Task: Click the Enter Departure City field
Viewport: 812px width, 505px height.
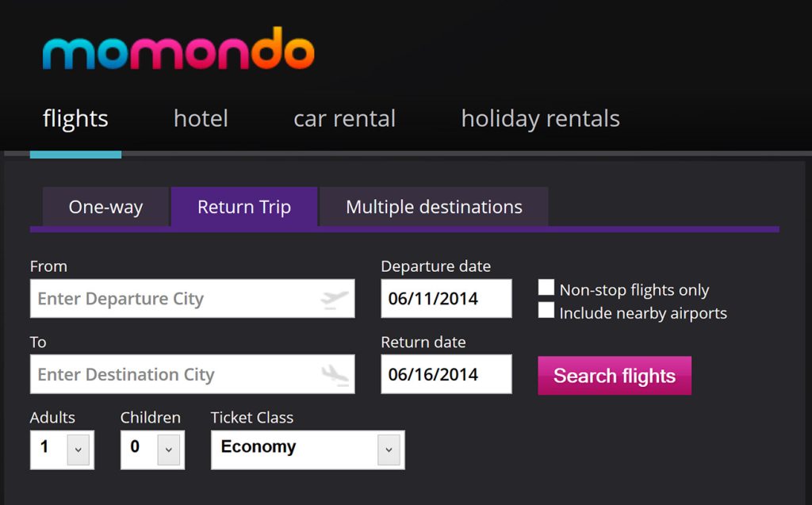Action: pyautogui.click(x=174, y=299)
